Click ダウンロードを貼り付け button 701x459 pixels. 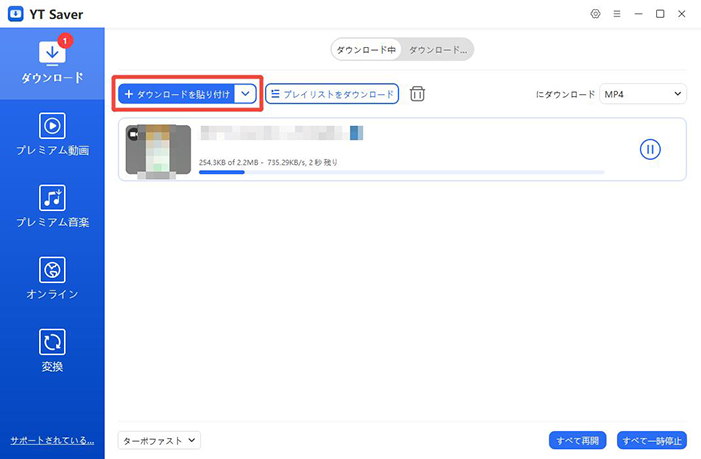click(176, 94)
